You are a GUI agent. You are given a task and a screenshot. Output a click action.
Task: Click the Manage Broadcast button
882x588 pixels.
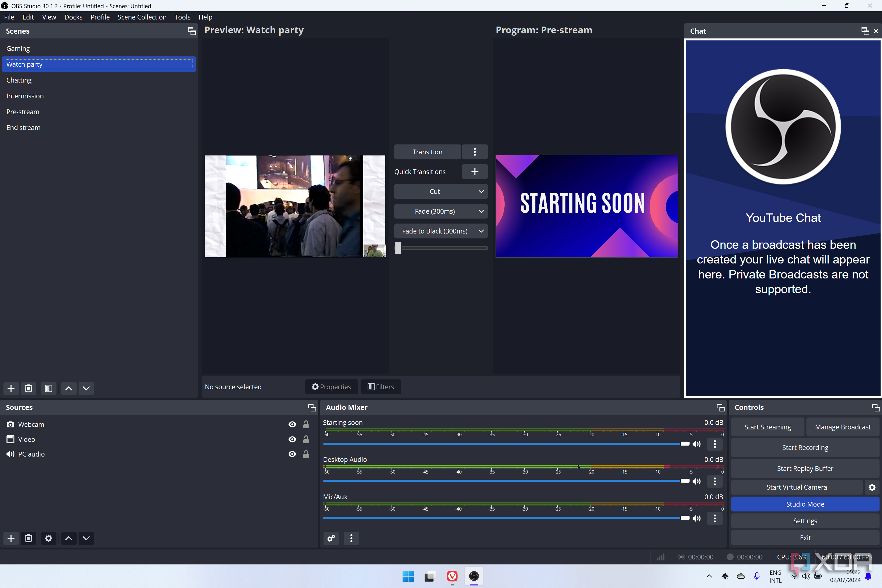pos(843,427)
